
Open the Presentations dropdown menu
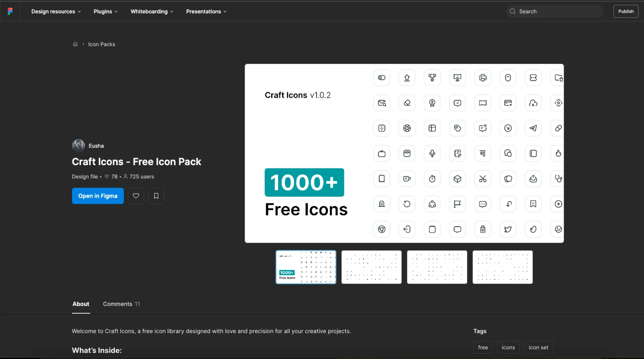[x=206, y=11]
